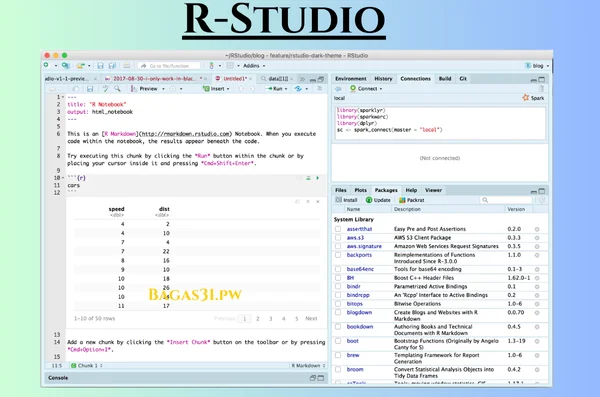Open the Addins dropdown menu
The image size is (600, 397).
pos(254,66)
